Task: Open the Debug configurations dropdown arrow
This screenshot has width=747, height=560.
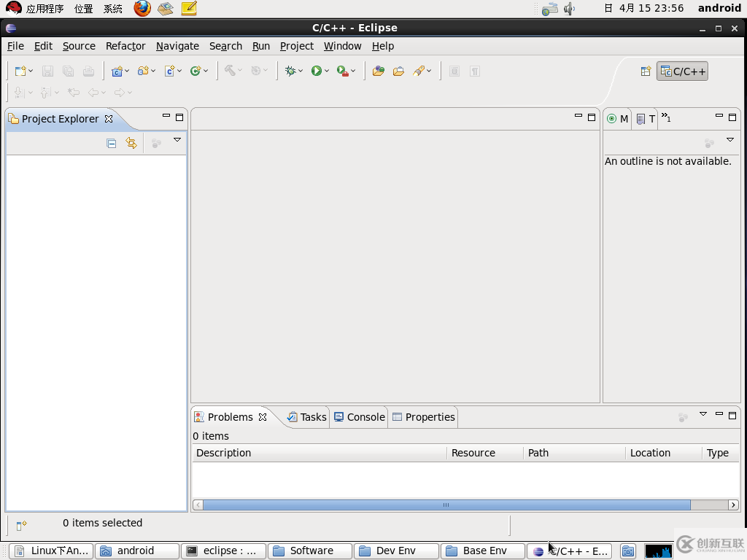Action: pos(301,71)
